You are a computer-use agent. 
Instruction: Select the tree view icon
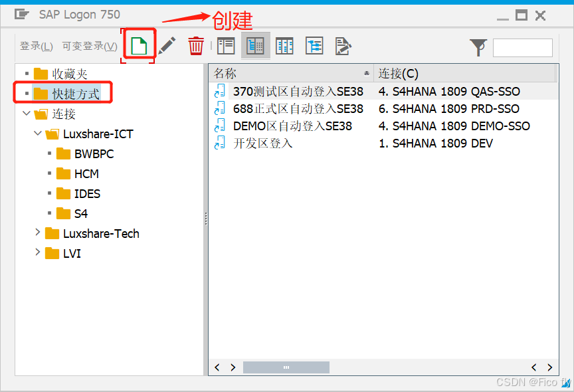pos(314,46)
